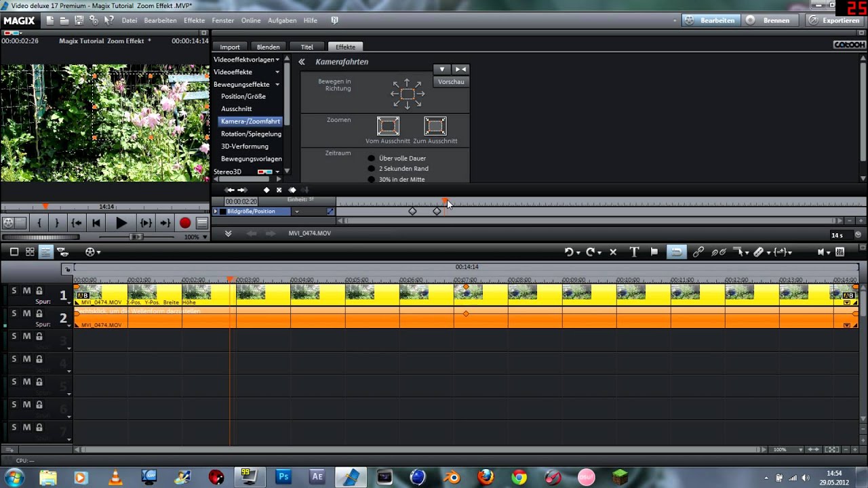Viewport: 868px width, 488px height.
Task: Start recording with red record button
Action: [185, 223]
